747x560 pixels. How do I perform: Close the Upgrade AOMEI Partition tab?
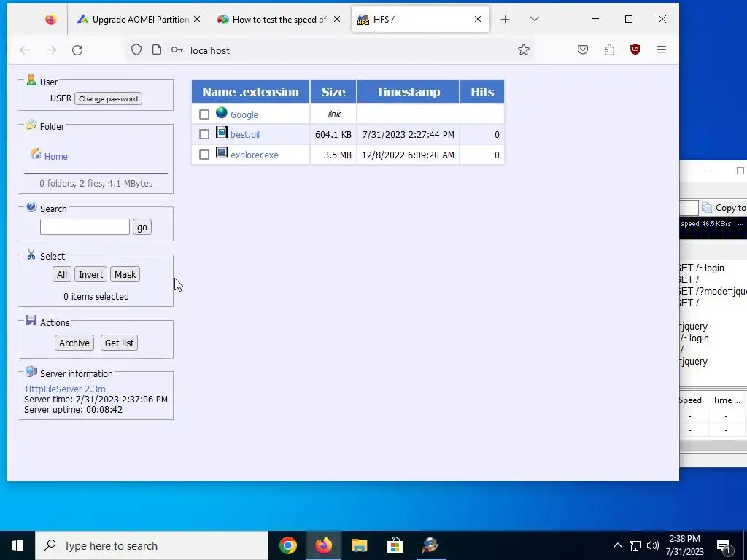coord(197,19)
